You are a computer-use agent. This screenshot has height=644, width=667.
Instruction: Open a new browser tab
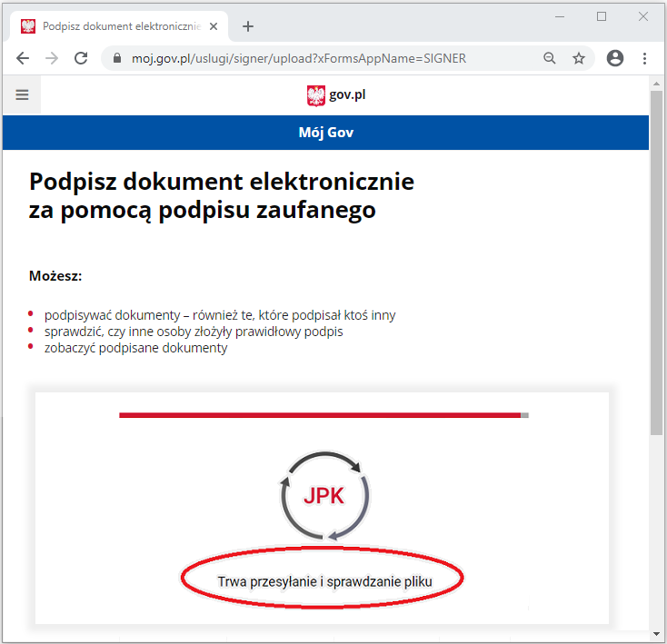247,26
